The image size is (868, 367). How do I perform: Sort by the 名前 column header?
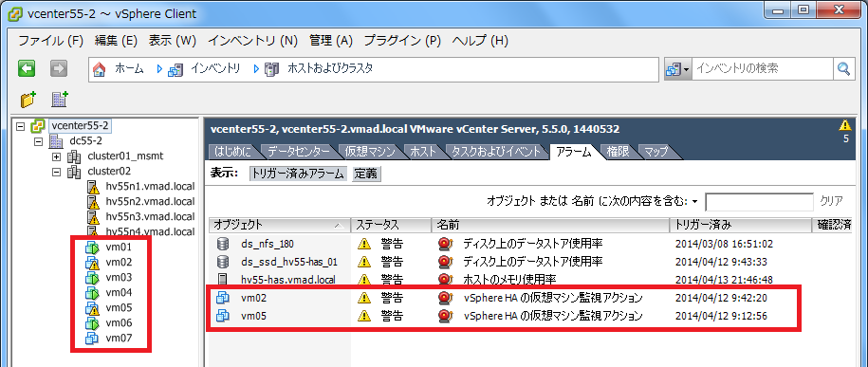[550, 225]
